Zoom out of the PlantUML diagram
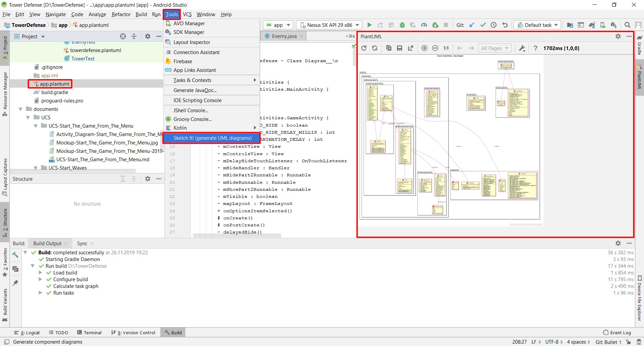Image resolution: width=644 pixels, height=346 pixels. [435, 48]
